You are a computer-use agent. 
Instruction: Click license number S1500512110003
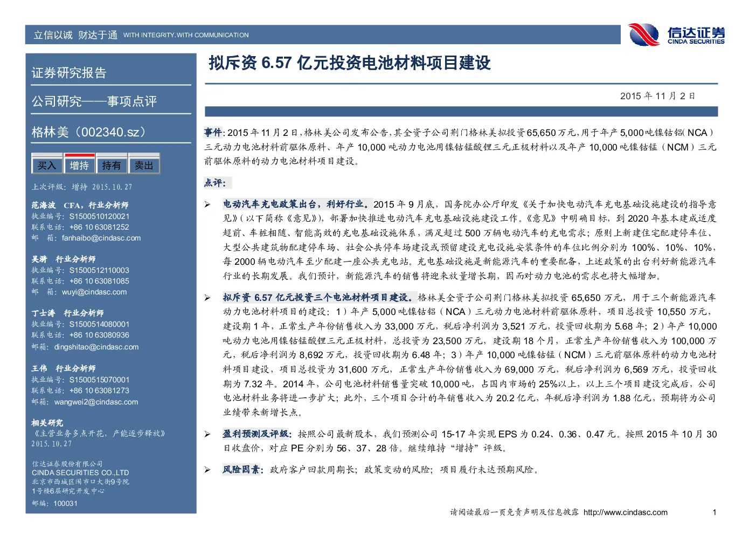pyautogui.click(x=99, y=270)
